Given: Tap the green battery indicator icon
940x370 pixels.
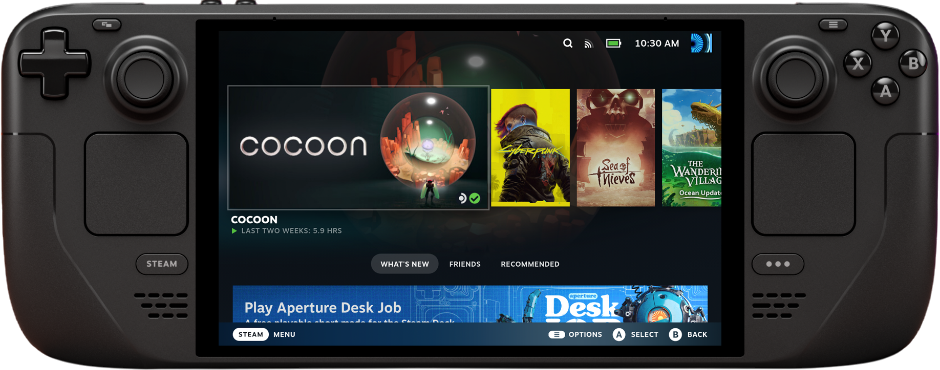Looking at the screenshot, I should (x=613, y=43).
